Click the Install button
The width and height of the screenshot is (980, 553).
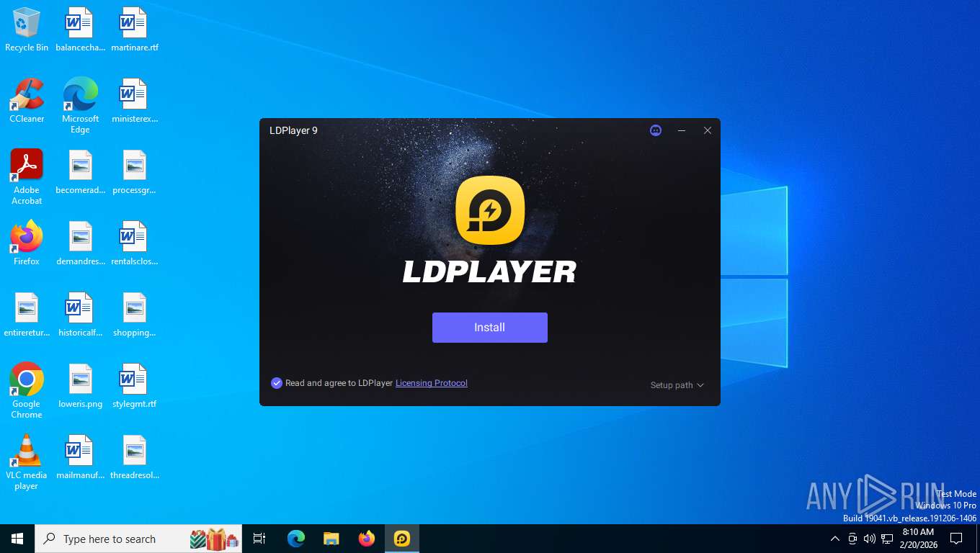click(489, 328)
